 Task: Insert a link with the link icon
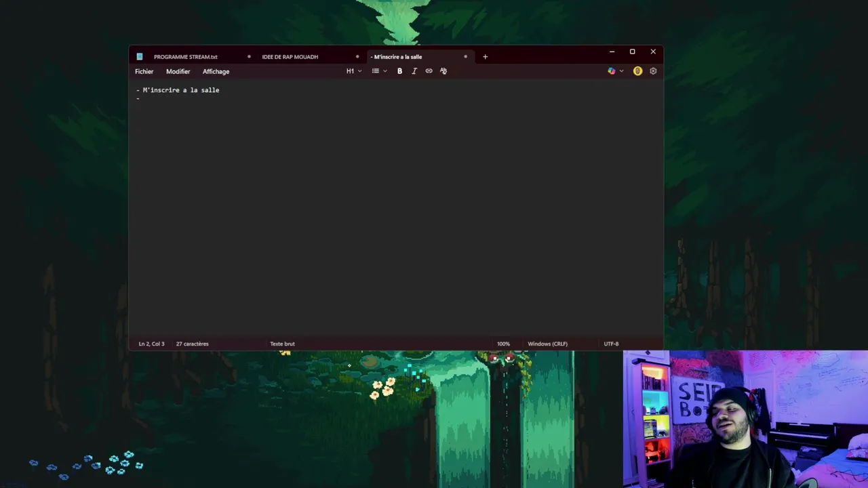tap(429, 71)
